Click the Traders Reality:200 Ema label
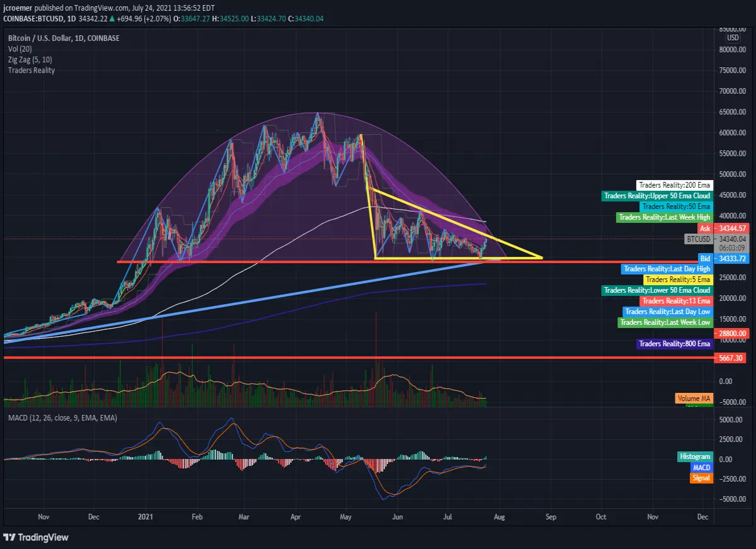This screenshot has height=549, width=756. 675,185
